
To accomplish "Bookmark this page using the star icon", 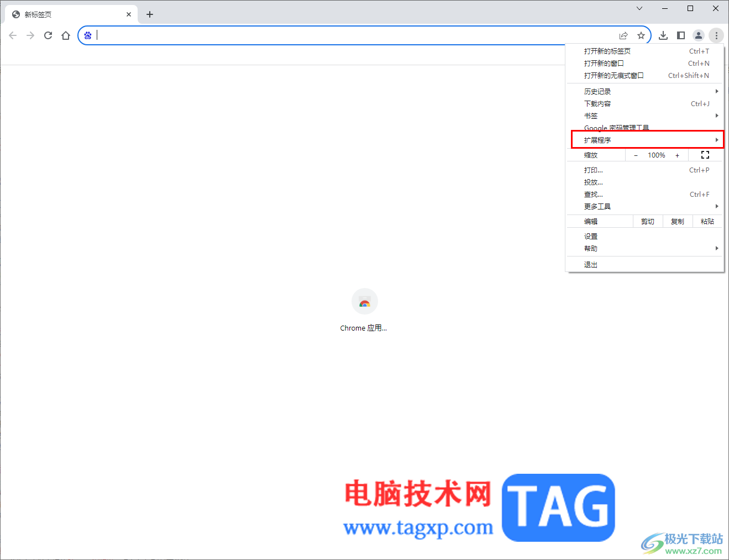I will tap(641, 35).
